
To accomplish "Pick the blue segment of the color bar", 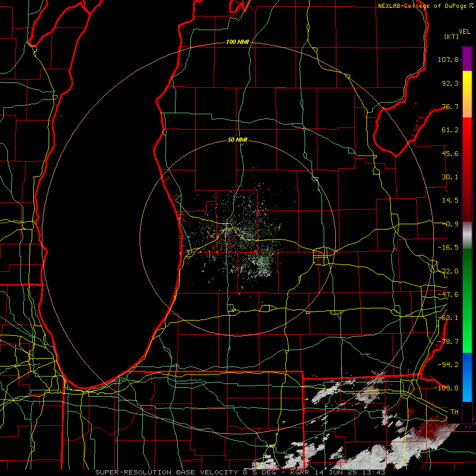I will (x=467, y=377).
